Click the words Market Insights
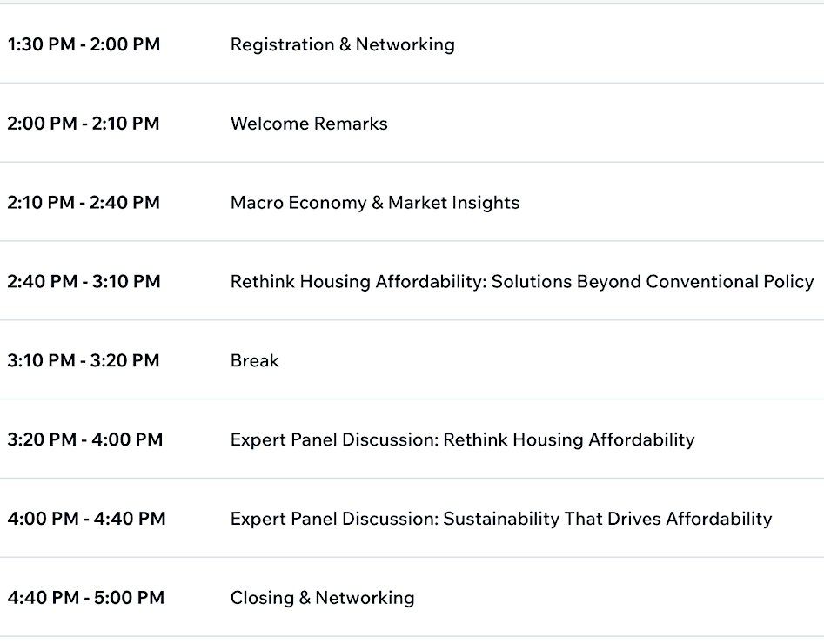The width and height of the screenshot is (824, 644). click(453, 203)
